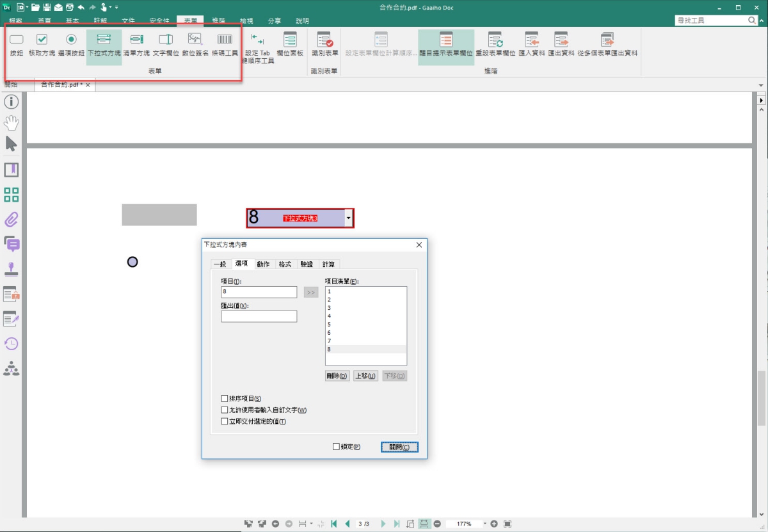The height and width of the screenshot is (532, 768).
Task: Open the zoom percentage dropdown arrow
Action: click(484, 524)
